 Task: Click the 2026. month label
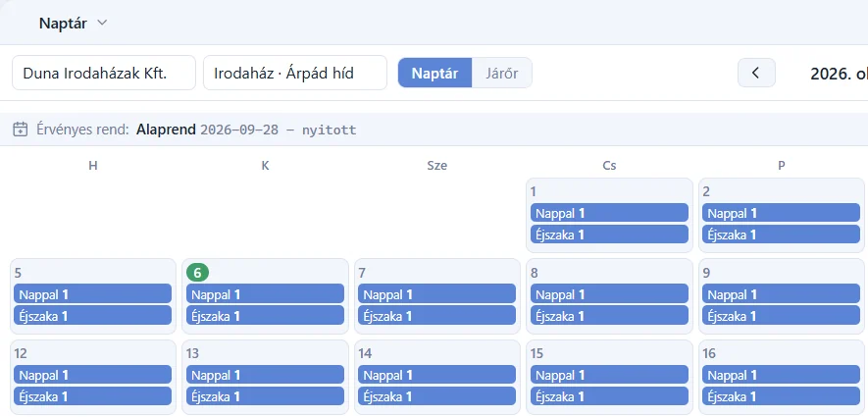pyautogui.click(x=839, y=74)
